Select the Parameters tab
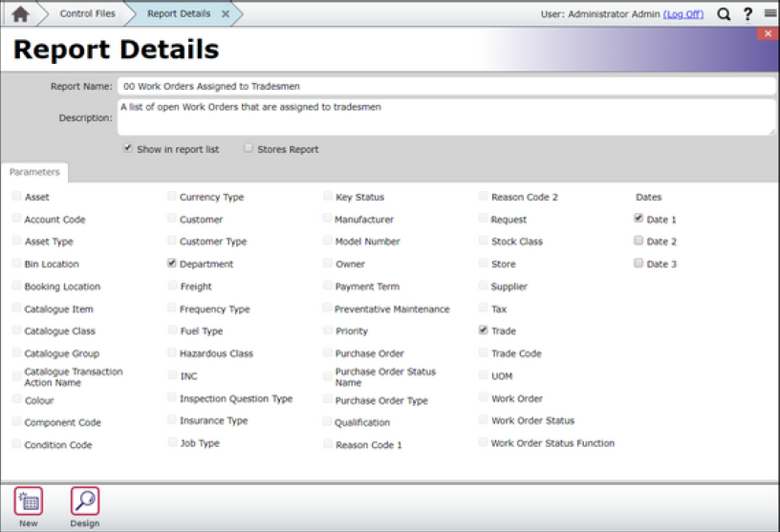 [34, 172]
